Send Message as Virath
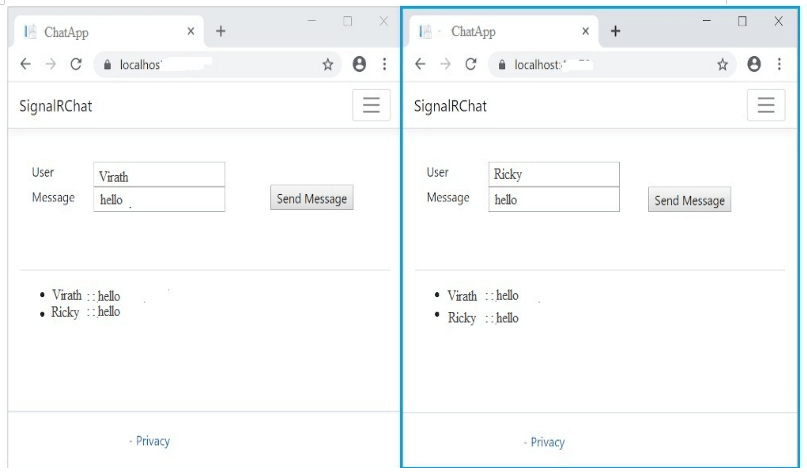 pos(312,199)
